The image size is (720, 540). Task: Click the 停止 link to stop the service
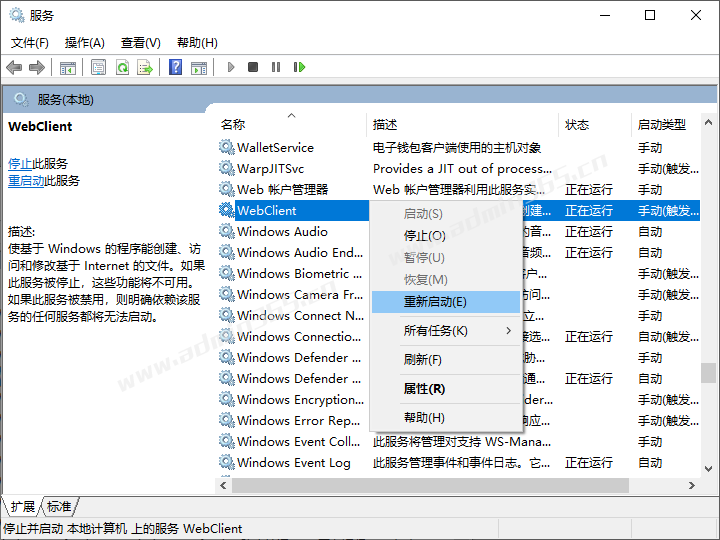[20, 163]
